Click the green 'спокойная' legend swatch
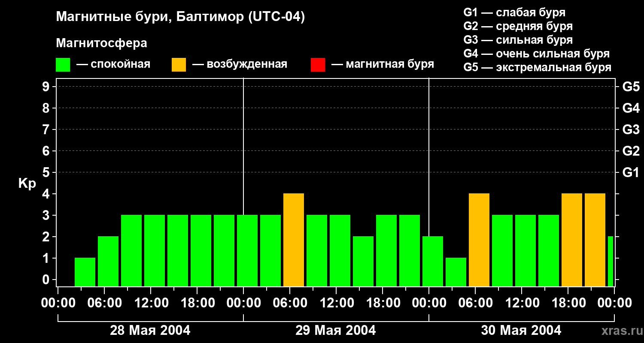644x343 pixels. (x=63, y=65)
